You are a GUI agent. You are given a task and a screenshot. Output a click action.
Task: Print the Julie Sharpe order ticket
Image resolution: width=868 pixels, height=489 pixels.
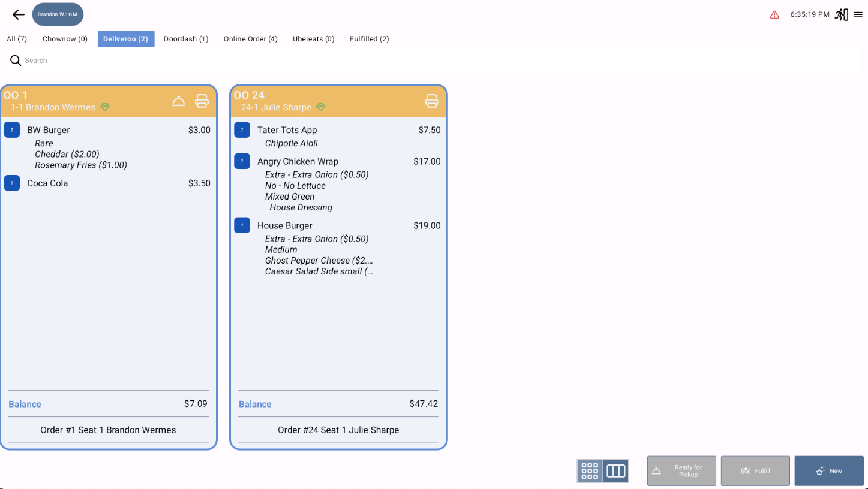click(432, 101)
